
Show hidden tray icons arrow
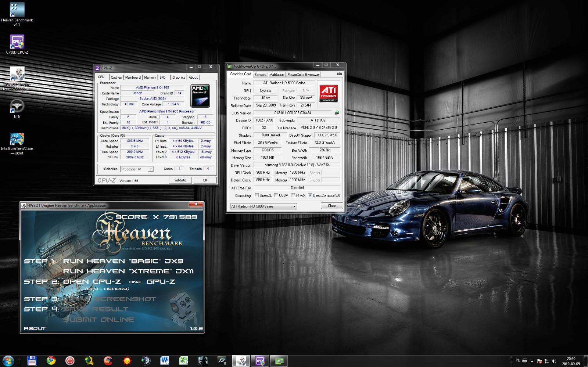click(x=533, y=361)
